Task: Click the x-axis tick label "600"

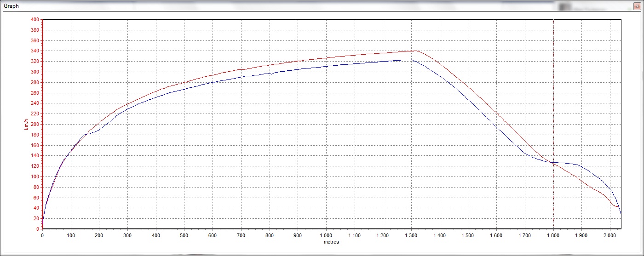Action: pyautogui.click(x=213, y=235)
